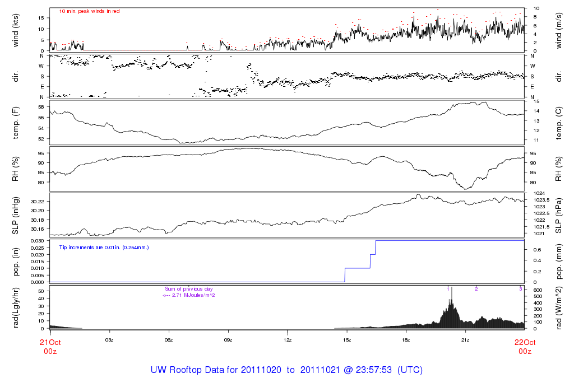Click the '0.030' precipitation tick value

[37, 241]
